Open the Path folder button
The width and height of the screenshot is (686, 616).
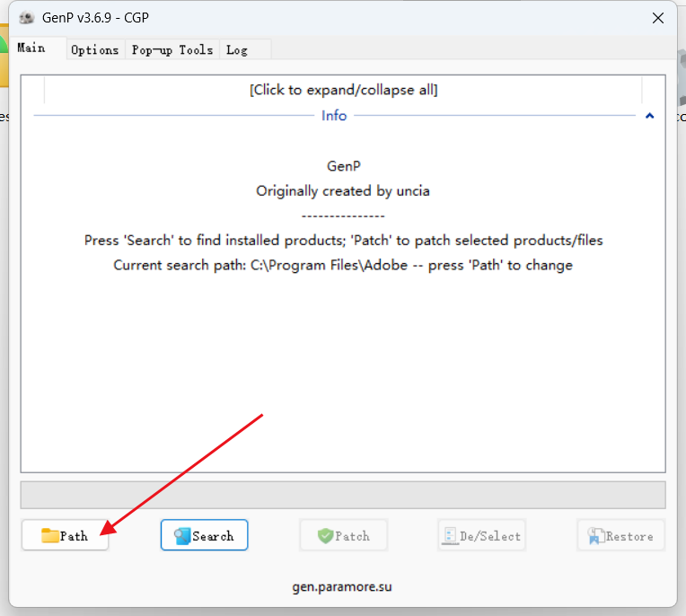pos(66,535)
